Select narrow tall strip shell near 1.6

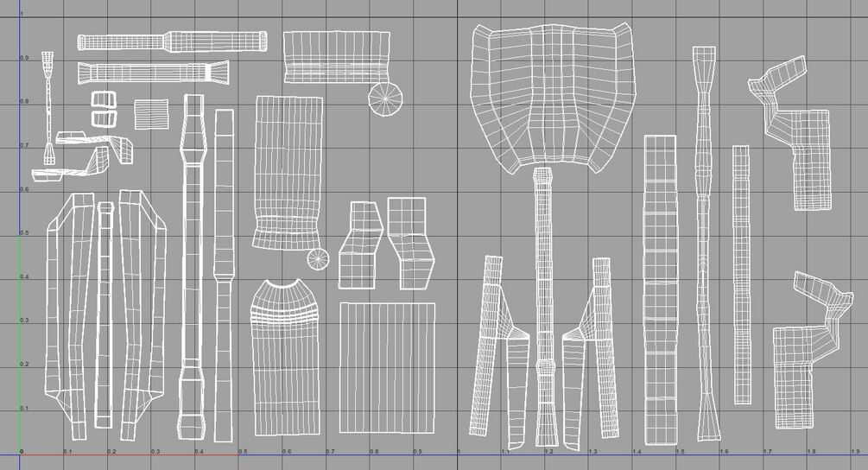pyautogui.click(x=741, y=275)
